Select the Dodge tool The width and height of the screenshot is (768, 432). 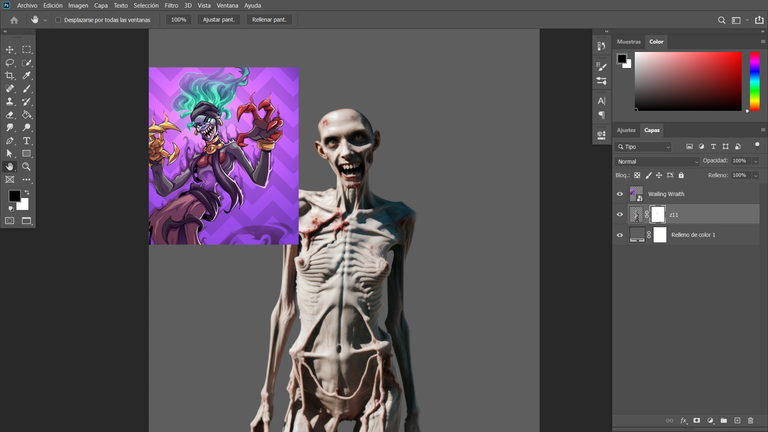tap(26, 127)
